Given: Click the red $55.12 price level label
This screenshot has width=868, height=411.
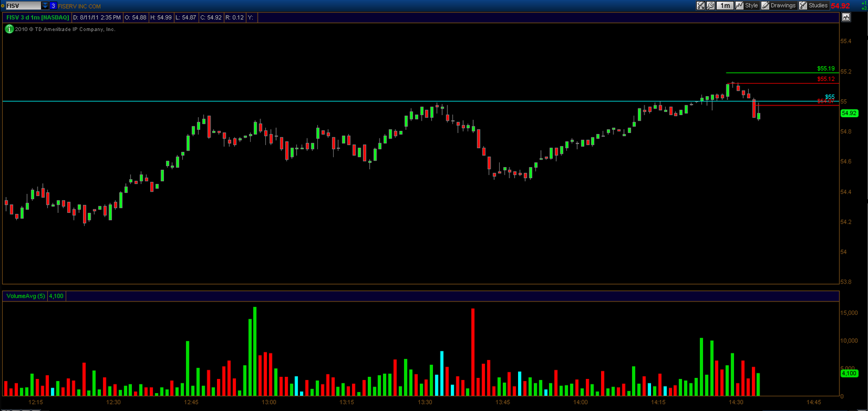Looking at the screenshot, I should 826,79.
